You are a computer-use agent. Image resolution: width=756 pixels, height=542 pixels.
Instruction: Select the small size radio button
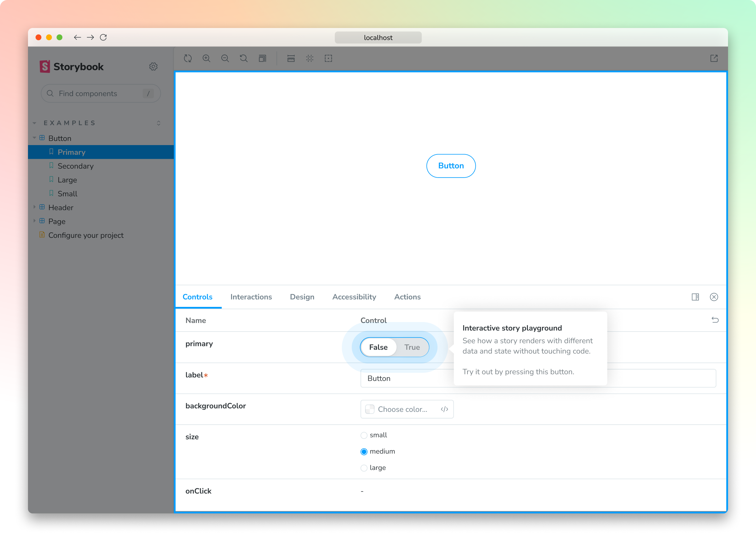[364, 435]
